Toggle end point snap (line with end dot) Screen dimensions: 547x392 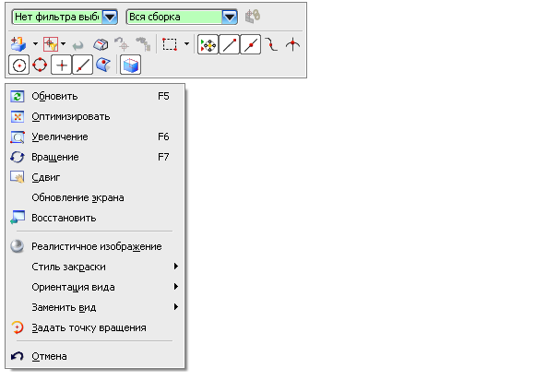click(229, 44)
